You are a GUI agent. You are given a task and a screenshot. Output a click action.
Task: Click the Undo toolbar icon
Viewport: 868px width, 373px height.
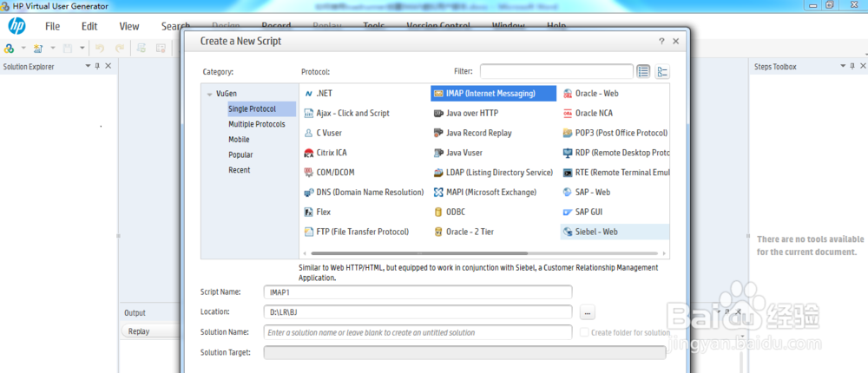(x=100, y=49)
